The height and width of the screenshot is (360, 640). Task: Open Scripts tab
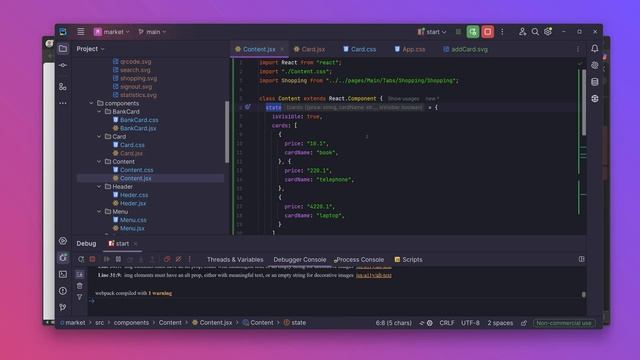point(409,260)
